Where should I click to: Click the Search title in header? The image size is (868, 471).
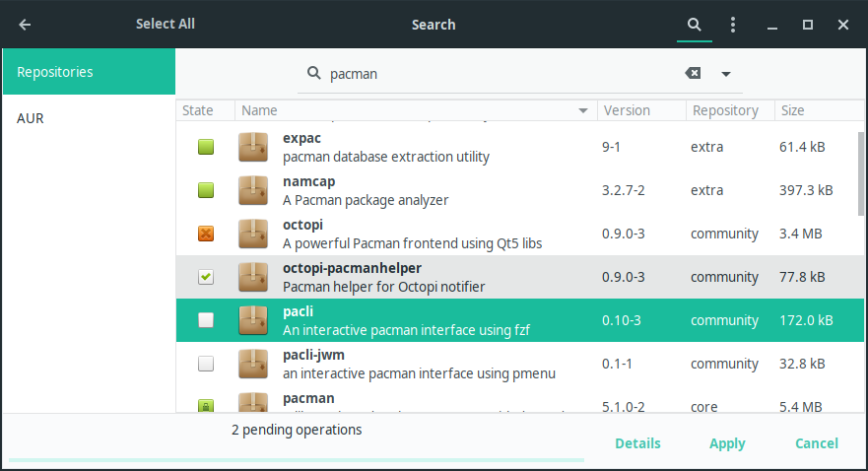click(x=434, y=25)
